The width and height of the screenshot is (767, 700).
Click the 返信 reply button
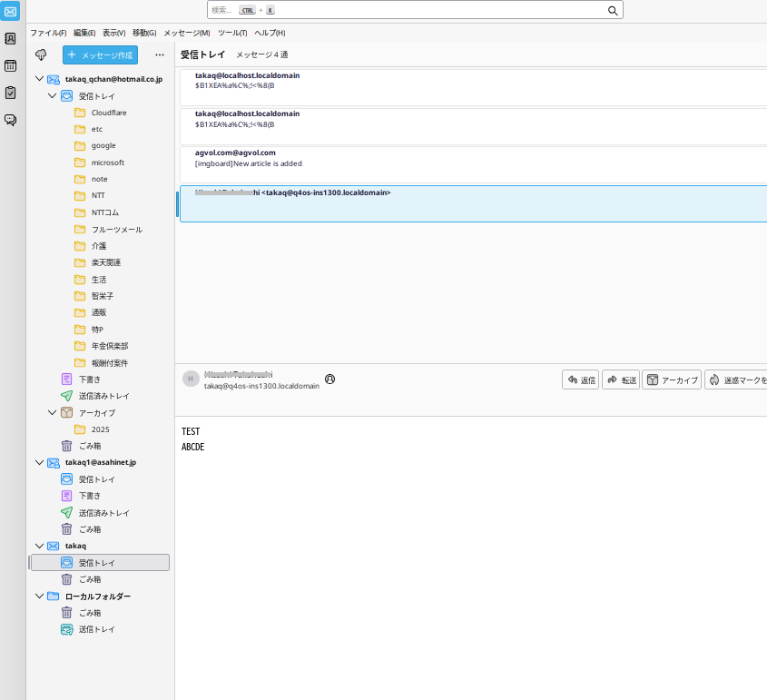pos(580,380)
